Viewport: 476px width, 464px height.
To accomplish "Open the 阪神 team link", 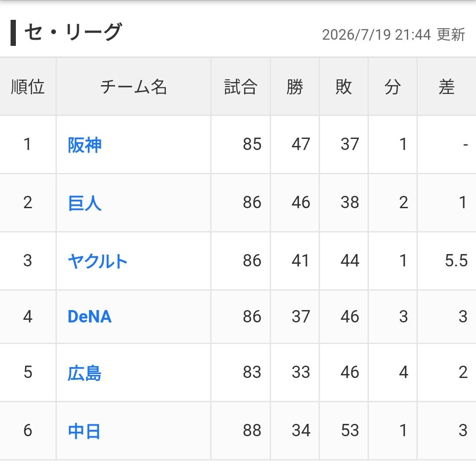I will (84, 145).
